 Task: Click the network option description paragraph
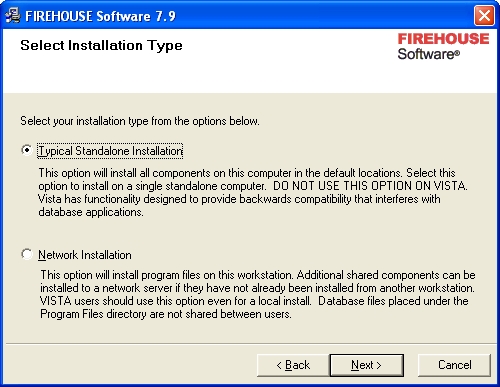pyautogui.click(x=258, y=294)
